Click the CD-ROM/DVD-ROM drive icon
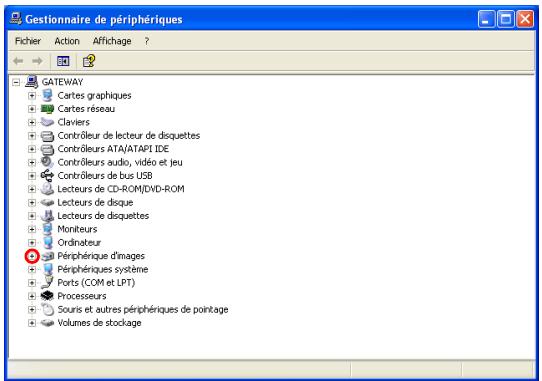This screenshot has width=542, height=381. click(47, 189)
